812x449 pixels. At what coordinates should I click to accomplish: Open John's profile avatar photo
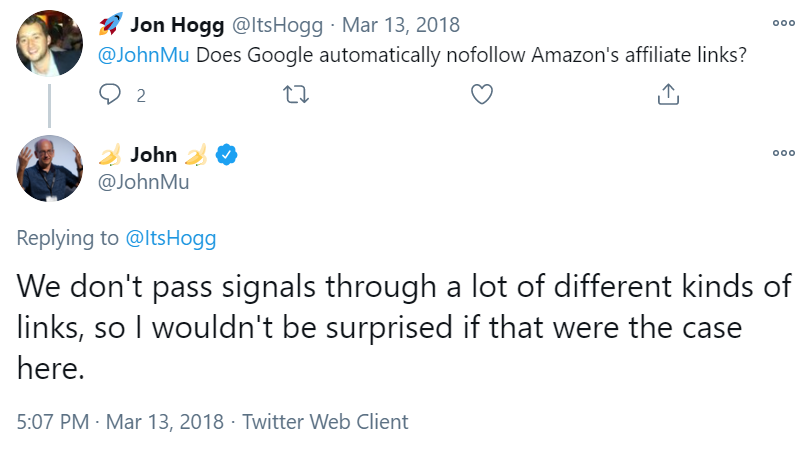pos(48,168)
